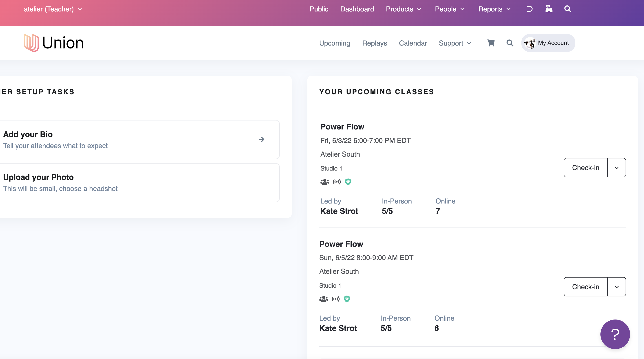Click the search icon in admin bar
The image size is (644, 359).
(567, 9)
